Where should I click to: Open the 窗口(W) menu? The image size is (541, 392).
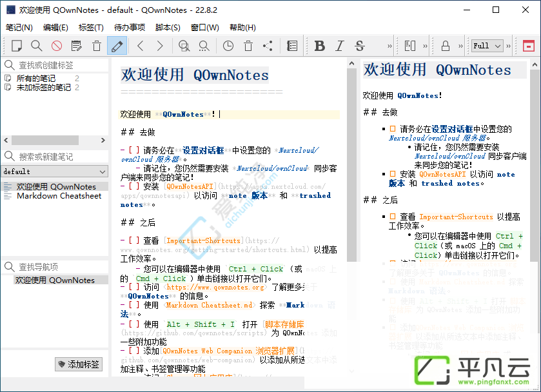[204, 28]
